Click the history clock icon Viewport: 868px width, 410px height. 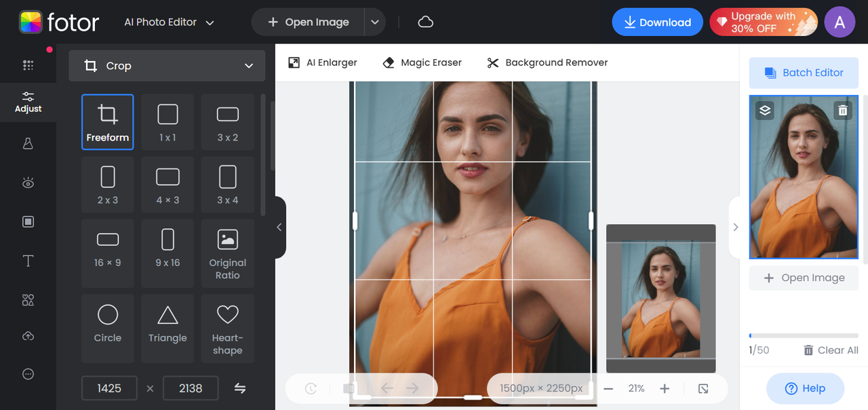click(311, 389)
